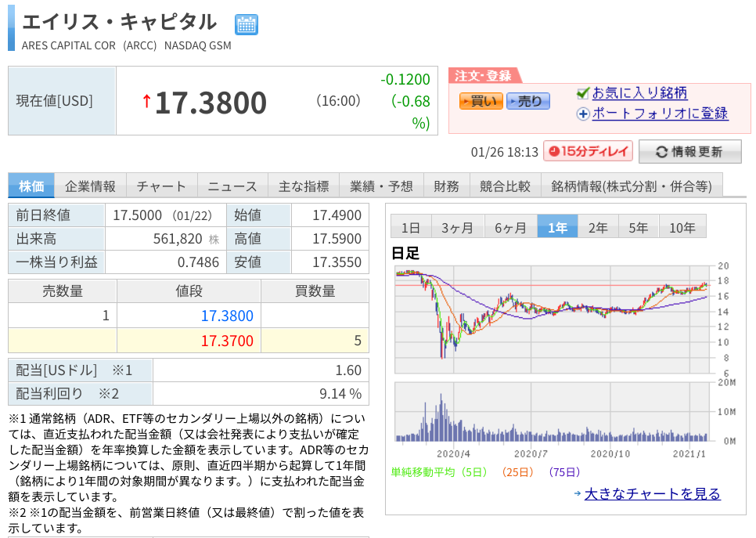756x538 pixels.
Task: Click the -0.1200 price change value
Action: coord(405,79)
